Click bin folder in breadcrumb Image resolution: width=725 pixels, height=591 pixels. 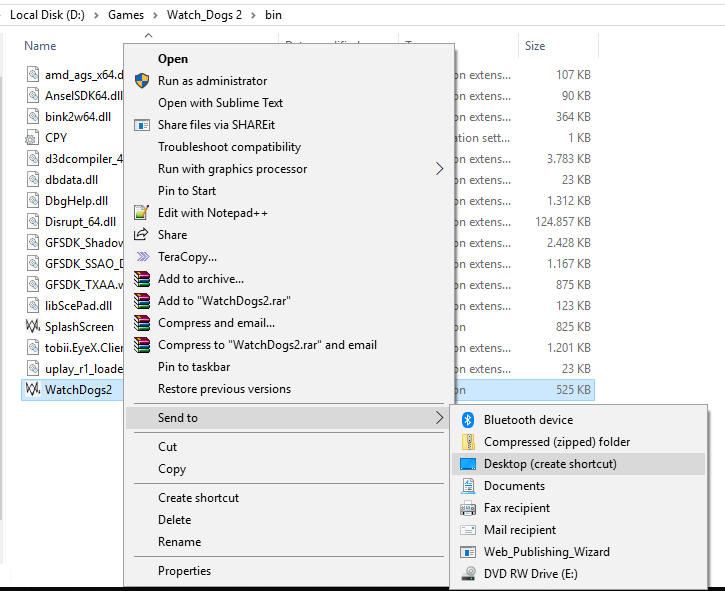coord(273,15)
